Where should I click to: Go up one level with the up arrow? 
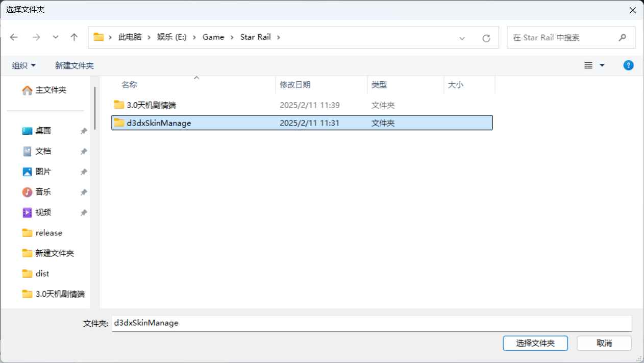click(x=73, y=37)
